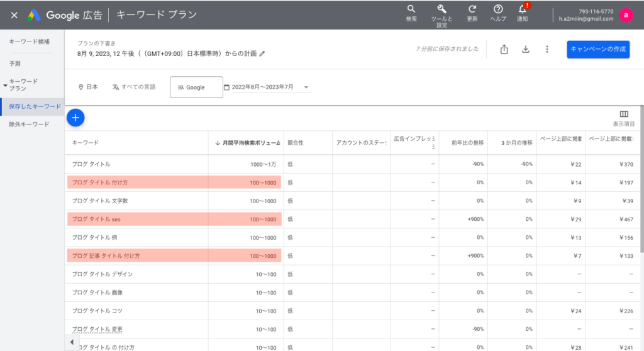Select keyword ブログ タイトル seo
The height and width of the screenshot is (351, 644).
point(96,219)
